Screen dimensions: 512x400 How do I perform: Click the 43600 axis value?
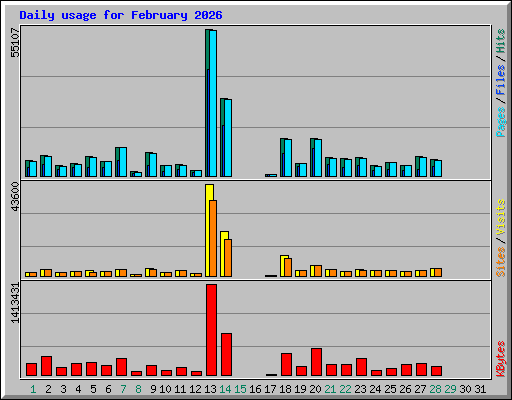click(x=15, y=197)
